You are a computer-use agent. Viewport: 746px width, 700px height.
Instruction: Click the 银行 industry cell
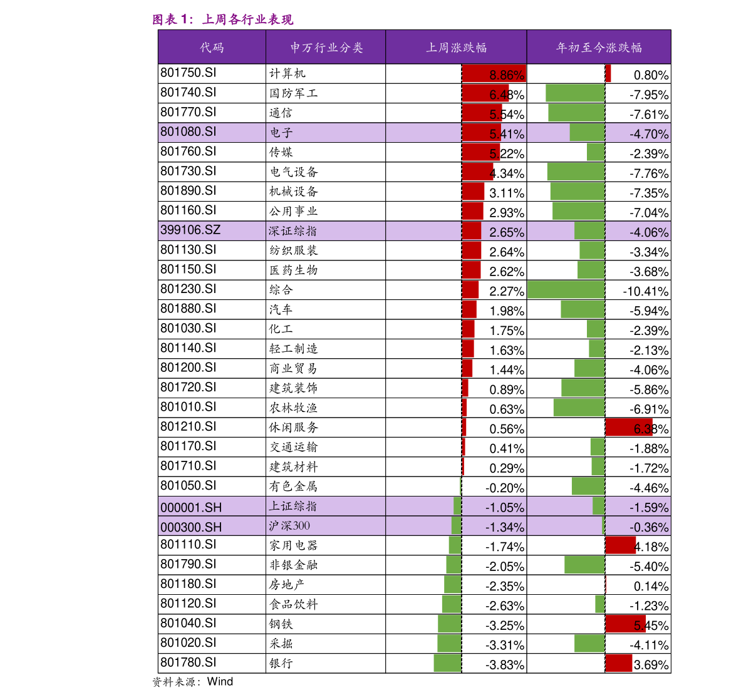[281, 663]
